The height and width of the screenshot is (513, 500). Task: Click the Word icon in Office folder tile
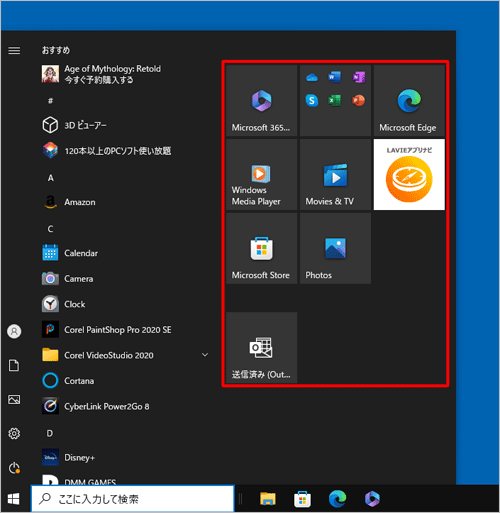coord(335,77)
